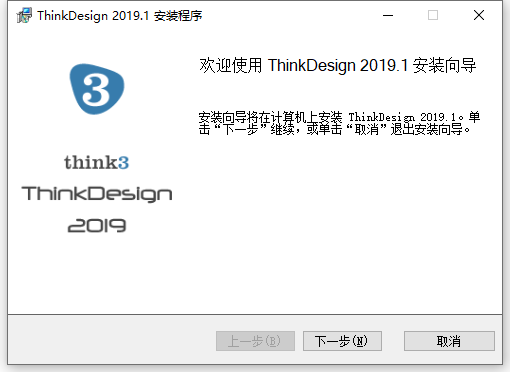Click the installer icon in the title bar
The height and width of the screenshot is (372, 510).
click(x=24, y=15)
